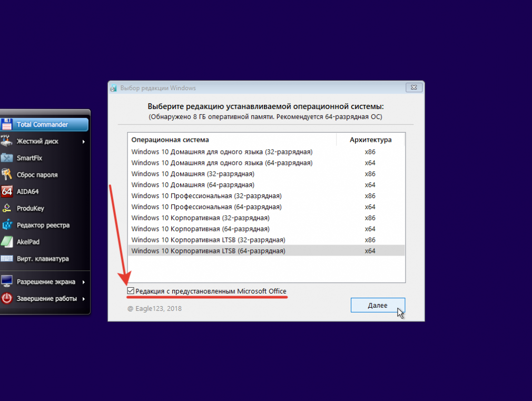Viewport: 532px width, 401px height.
Task: Click the Далее button
Action: (x=378, y=305)
